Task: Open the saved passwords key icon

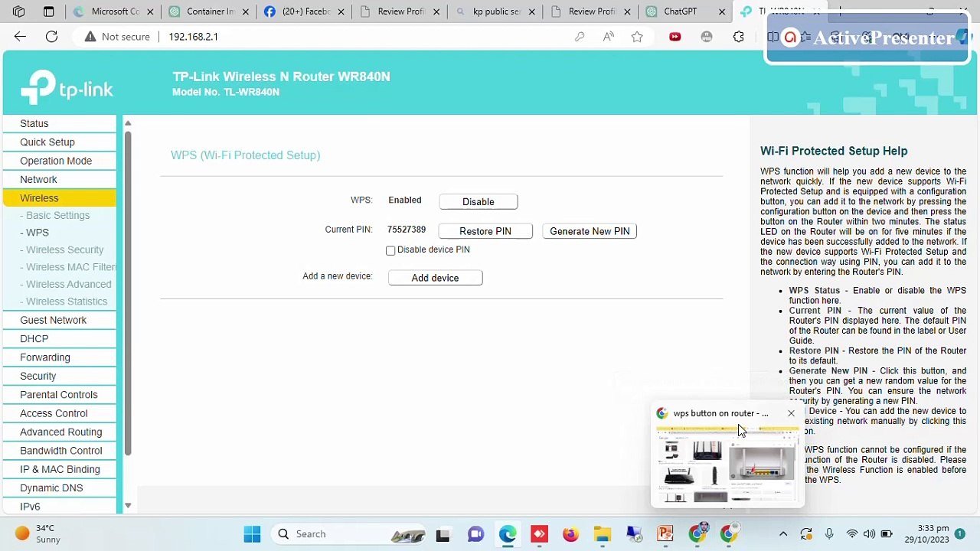Action: 580,37
